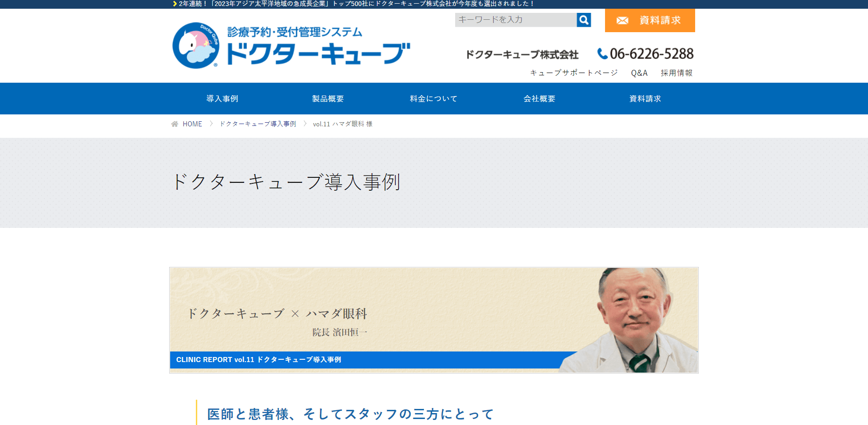Click the yellow arrow in top announcement bar
Image resolution: width=868 pixels, height=425 pixels.
(175, 4)
